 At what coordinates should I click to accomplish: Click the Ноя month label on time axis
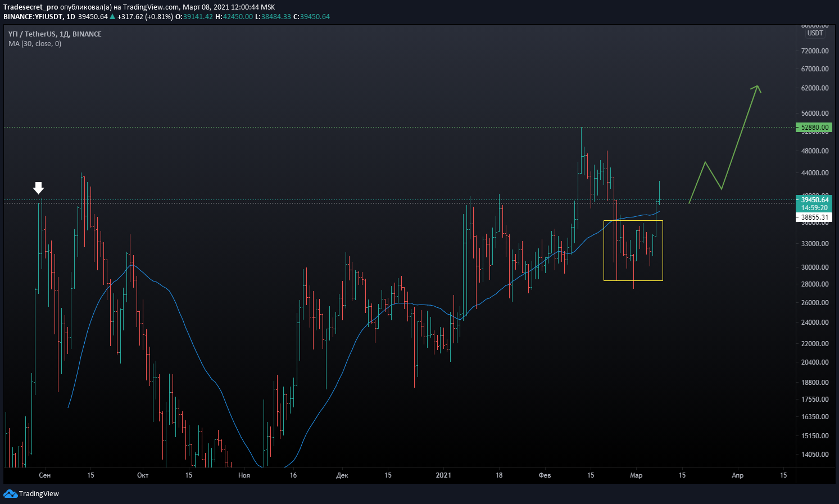pyautogui.click(x=244, y=475)
